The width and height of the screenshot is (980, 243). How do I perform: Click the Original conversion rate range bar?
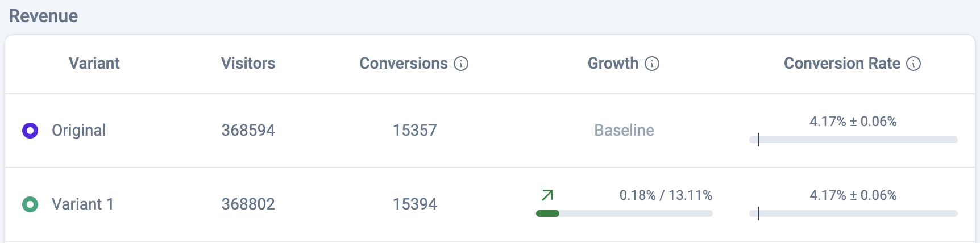coord(853,140)
